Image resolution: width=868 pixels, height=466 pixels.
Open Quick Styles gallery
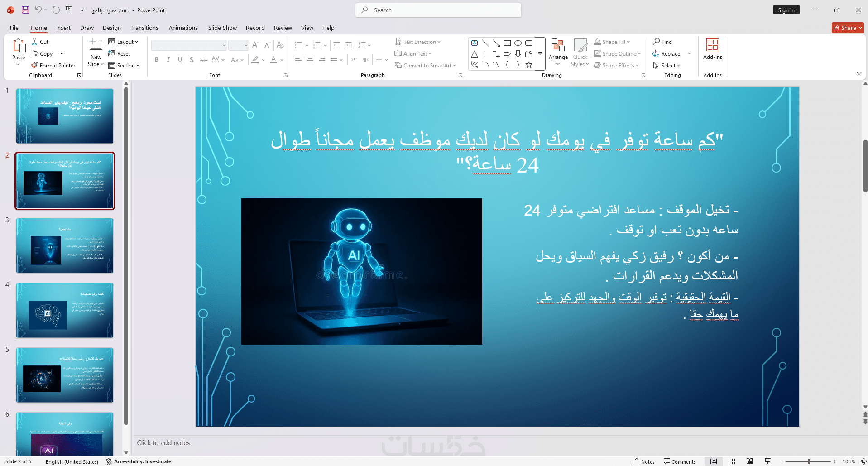click(580, 53)
